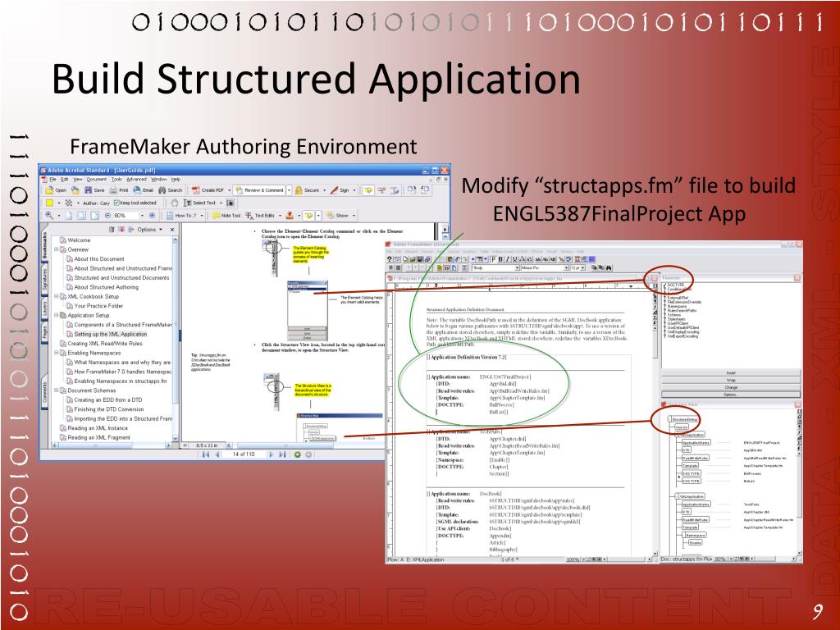
Task: Collapse the Overview bookmark
Action: pyautogui.click(x=57, y=249)
